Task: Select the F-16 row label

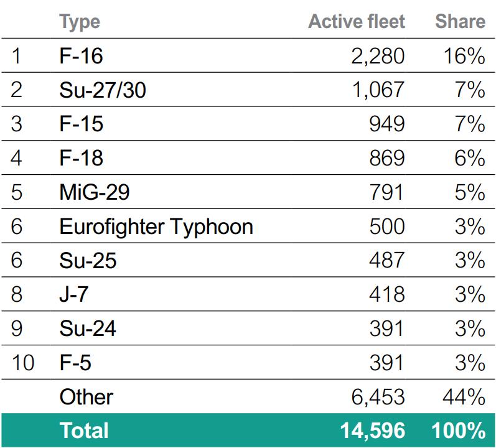Action: point(81,56)
